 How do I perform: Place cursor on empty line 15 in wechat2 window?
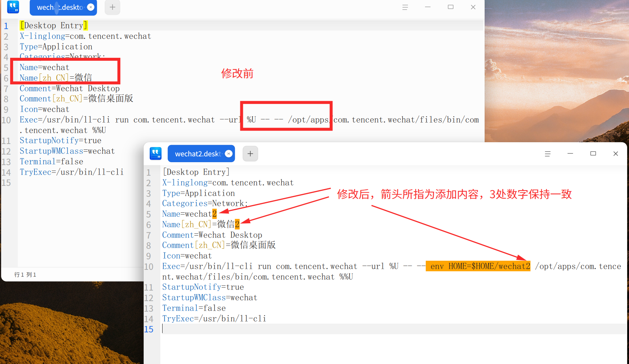click(393, 329)
